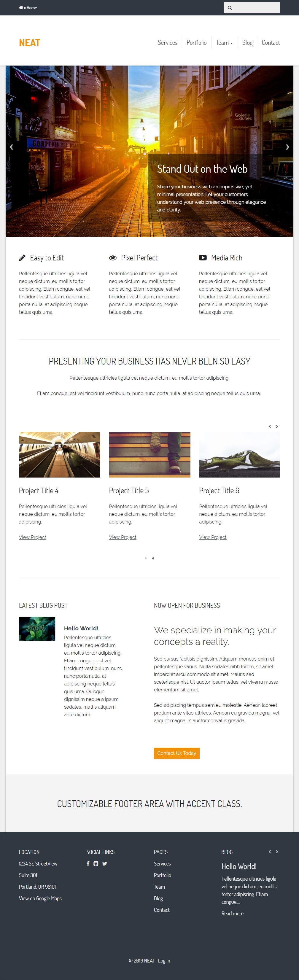This screenshot has height=980, width=299.
Task: Expand the Team dropdown menu
Action: [x=224, y=43]
